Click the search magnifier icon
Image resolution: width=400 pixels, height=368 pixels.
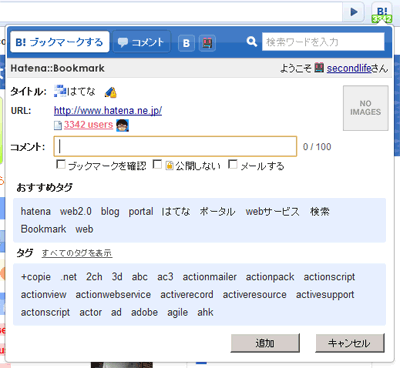point(252,42)
